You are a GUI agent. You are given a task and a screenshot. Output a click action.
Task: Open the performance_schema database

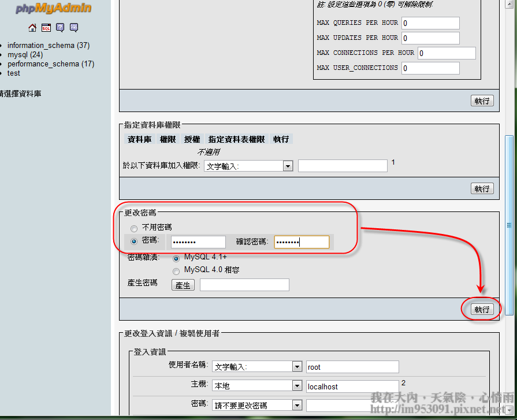[x=43, y=64]
